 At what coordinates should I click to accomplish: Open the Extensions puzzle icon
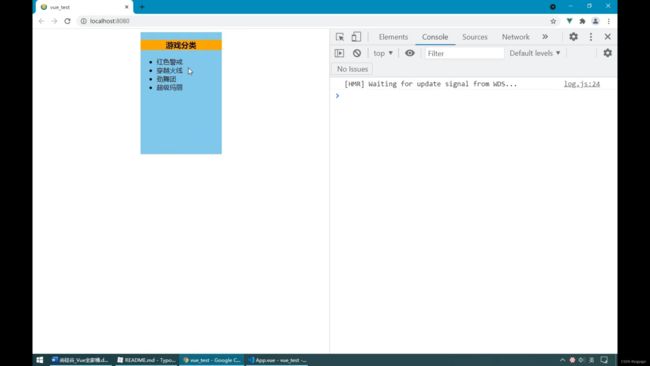coord(582,21)
